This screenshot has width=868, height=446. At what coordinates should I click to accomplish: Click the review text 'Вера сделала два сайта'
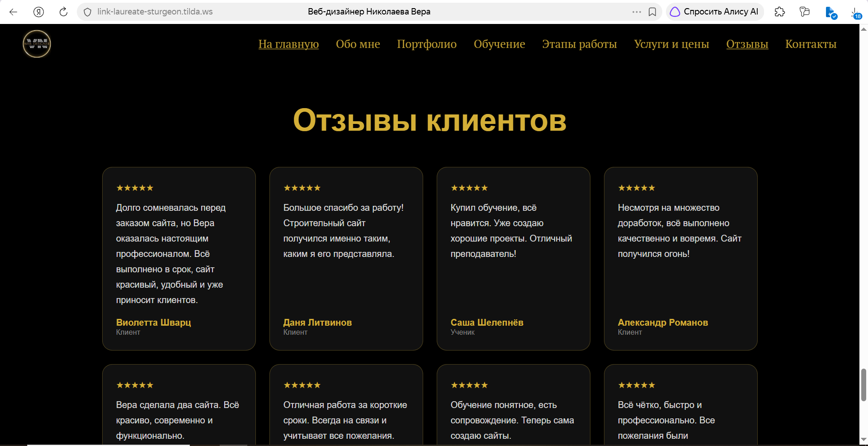(x=178, y=420)
